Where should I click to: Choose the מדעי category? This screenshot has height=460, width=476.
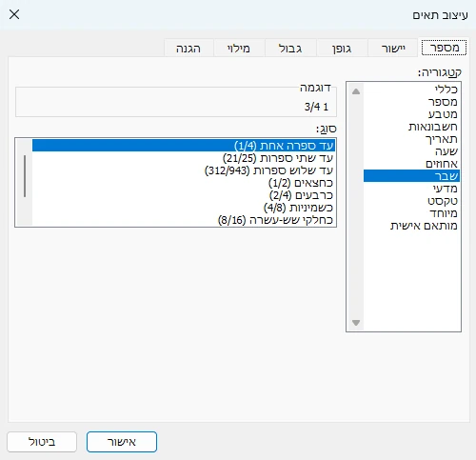tap(411, 189)
